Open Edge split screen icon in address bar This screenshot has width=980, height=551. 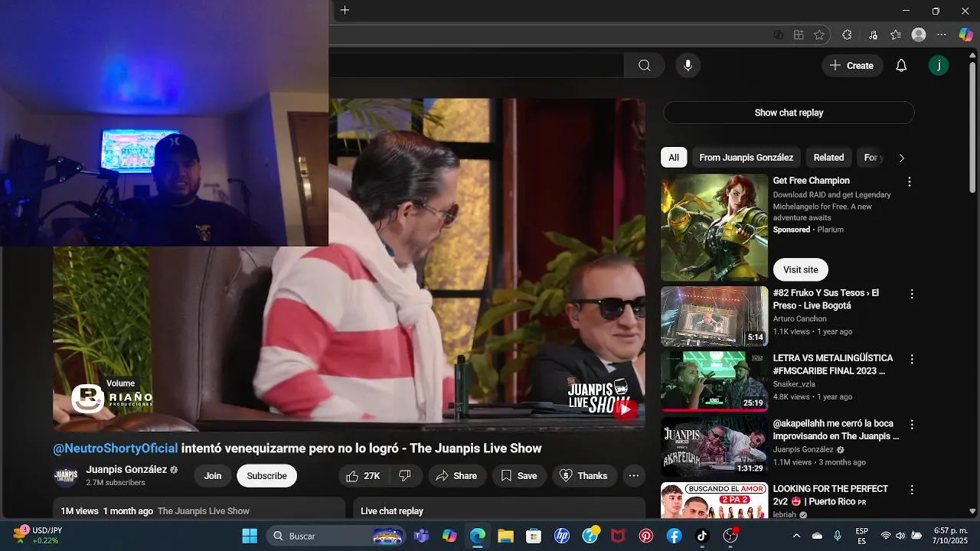point(799,34)
